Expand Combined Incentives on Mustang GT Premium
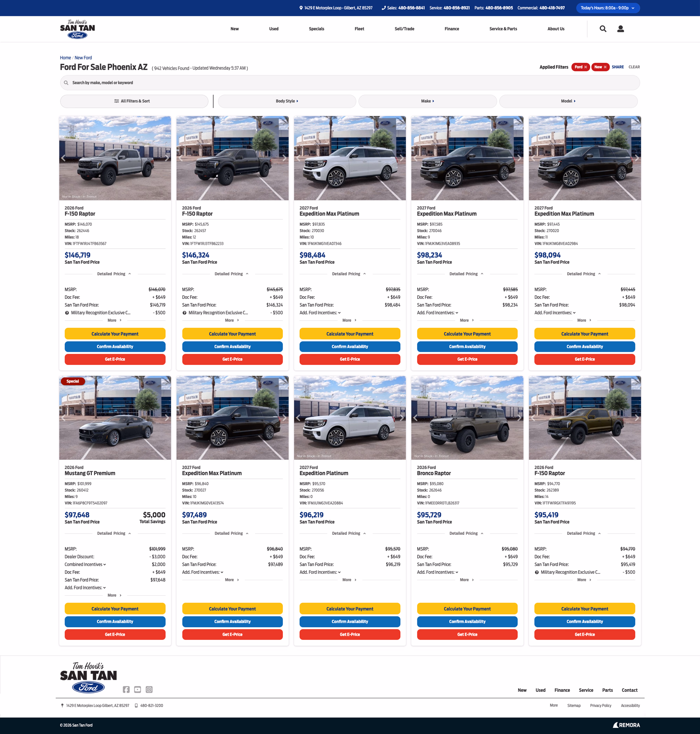 point(85,565)
